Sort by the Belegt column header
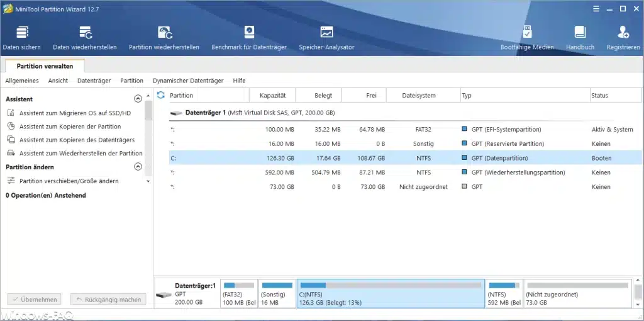The image size is (644, 321). [x=319, y=95]
